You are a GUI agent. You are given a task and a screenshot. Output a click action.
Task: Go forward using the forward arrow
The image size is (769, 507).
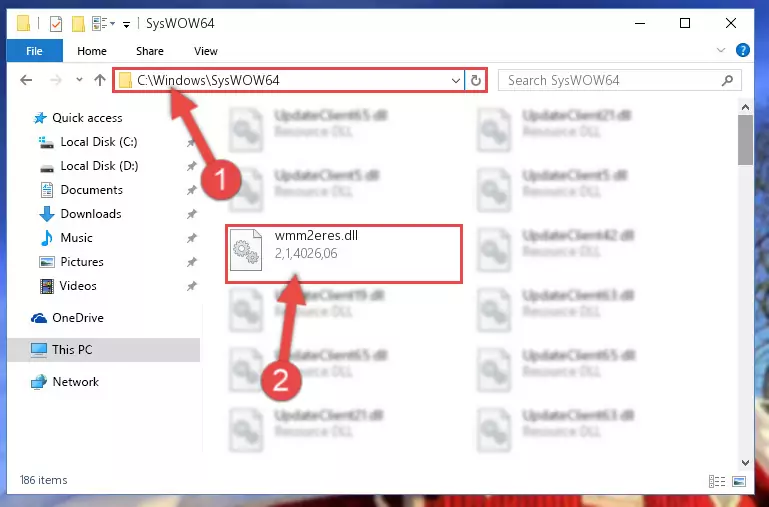56,80
